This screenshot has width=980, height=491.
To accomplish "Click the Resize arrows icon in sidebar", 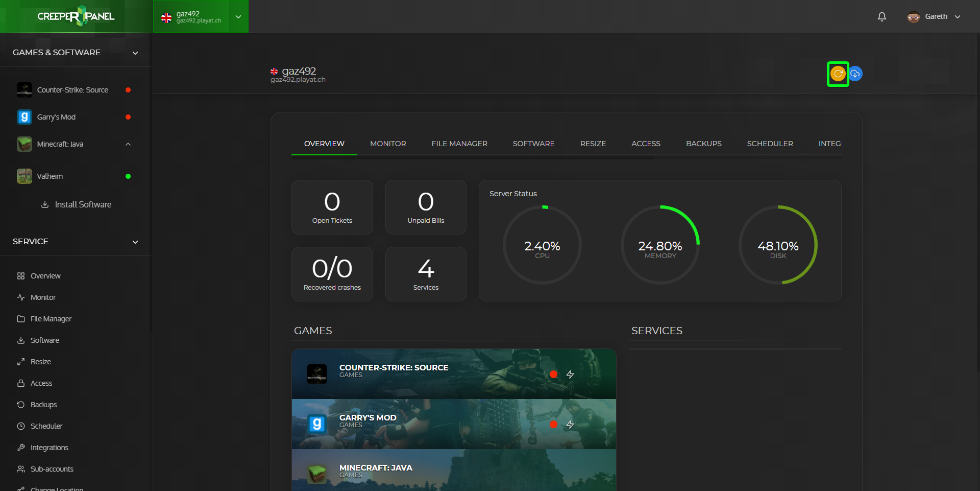I will [x=21, y=362].
